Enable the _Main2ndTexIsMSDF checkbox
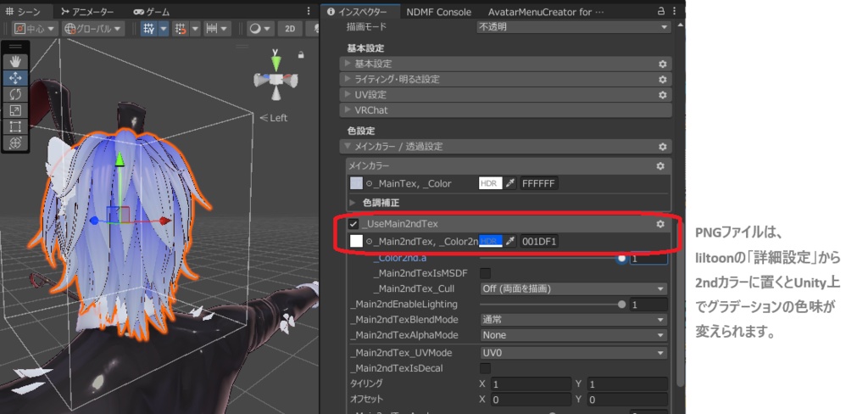The image size is (868, 414). pyautogui.click(x=485, y=273)
